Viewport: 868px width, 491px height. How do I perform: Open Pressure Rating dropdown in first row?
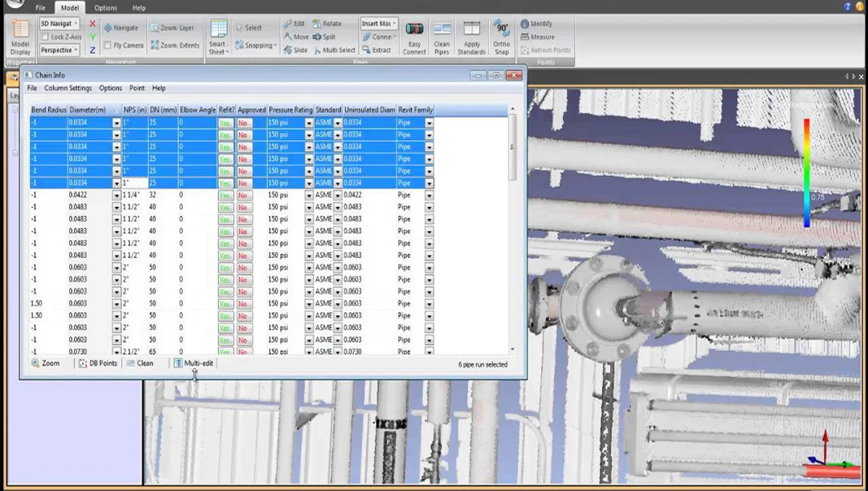tap(309, 123)
